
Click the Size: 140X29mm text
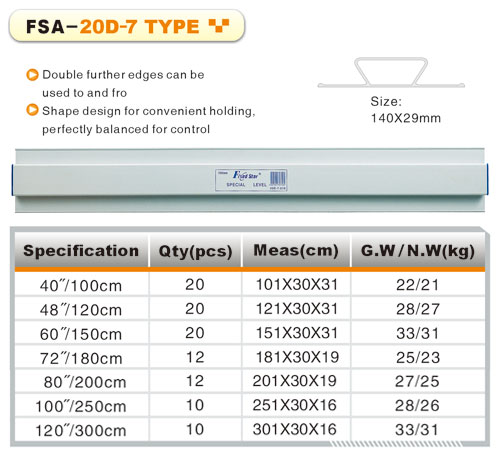pyautogui.click(x=406, y=110)
